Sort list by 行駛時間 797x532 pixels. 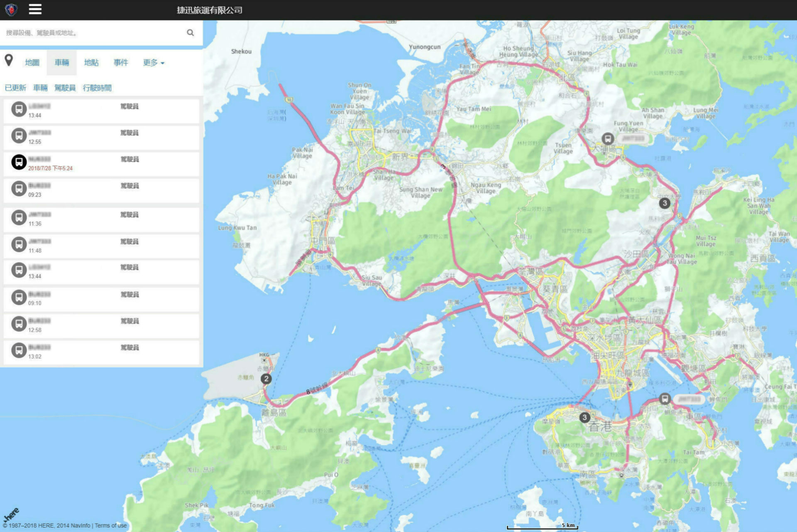[x=97, y=88]
